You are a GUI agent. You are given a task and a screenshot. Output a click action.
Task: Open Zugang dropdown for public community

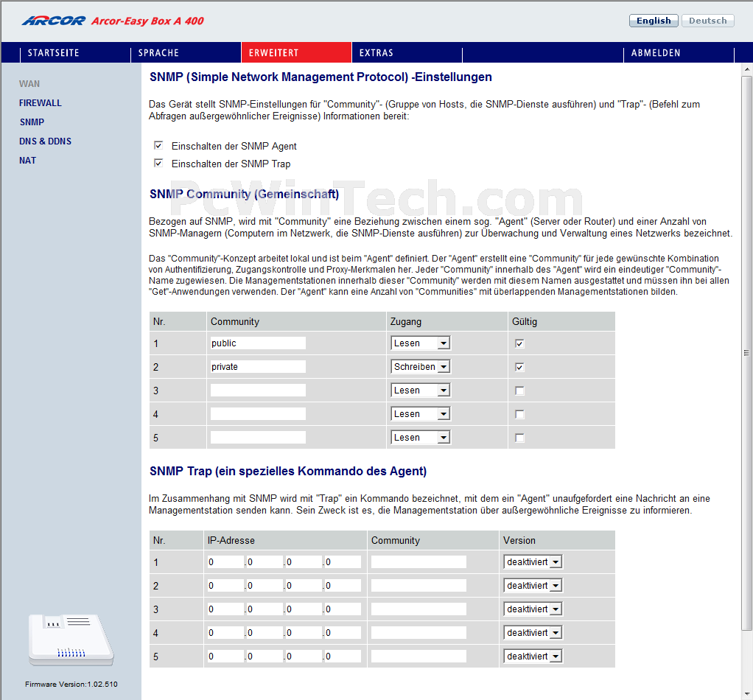pos(420,343)
